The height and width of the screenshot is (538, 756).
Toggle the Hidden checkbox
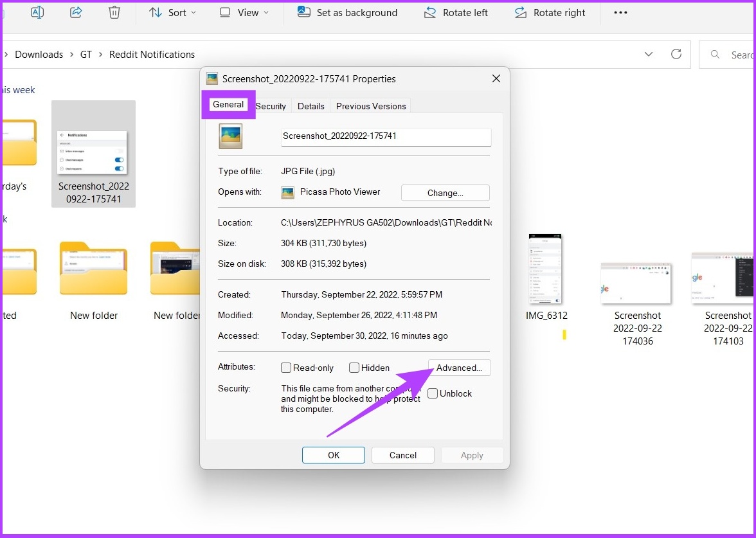coord(354,368)
